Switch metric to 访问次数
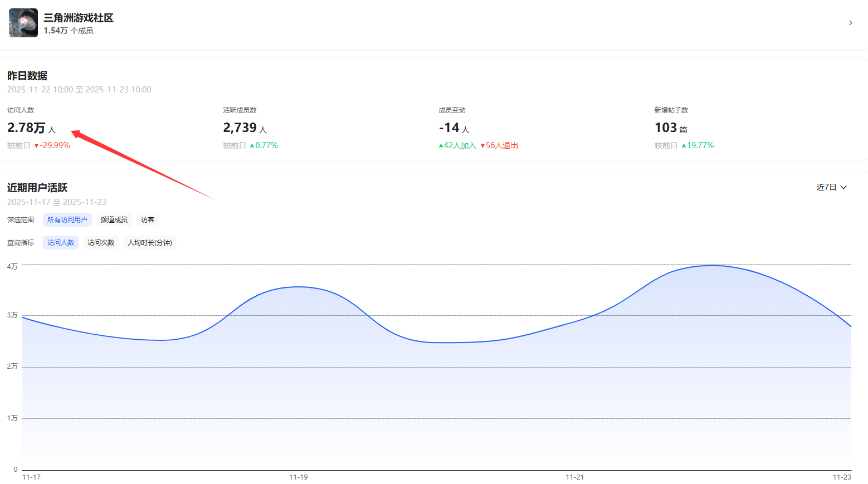The height and width of the screenshot is (484, 868). pyautogui.click(x=101, y=243)
